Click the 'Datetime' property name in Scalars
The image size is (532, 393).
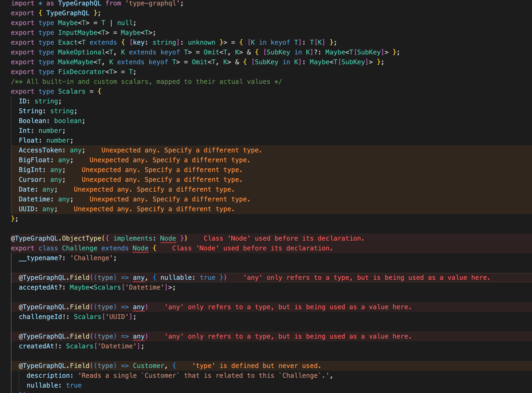point(35,199)
